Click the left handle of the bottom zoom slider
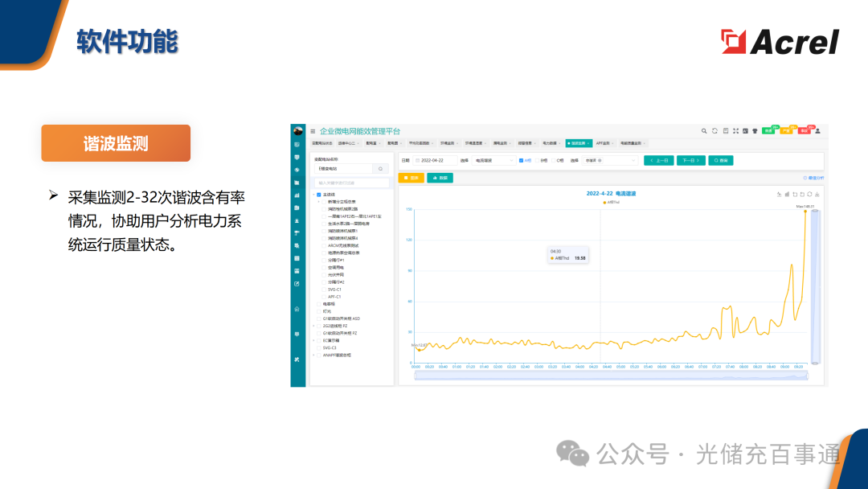Viewport: 868px width, 489px height. point(416,376)
